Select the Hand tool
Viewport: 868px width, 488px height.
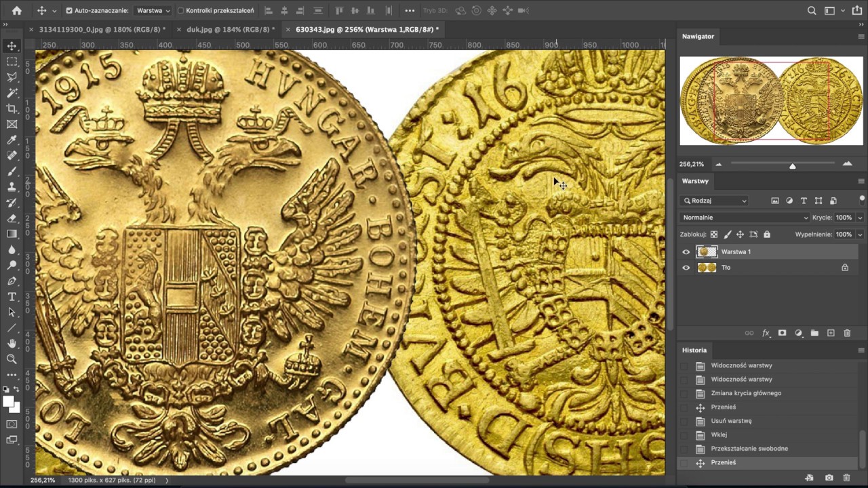pyautogui.click(x=12, y=344)
